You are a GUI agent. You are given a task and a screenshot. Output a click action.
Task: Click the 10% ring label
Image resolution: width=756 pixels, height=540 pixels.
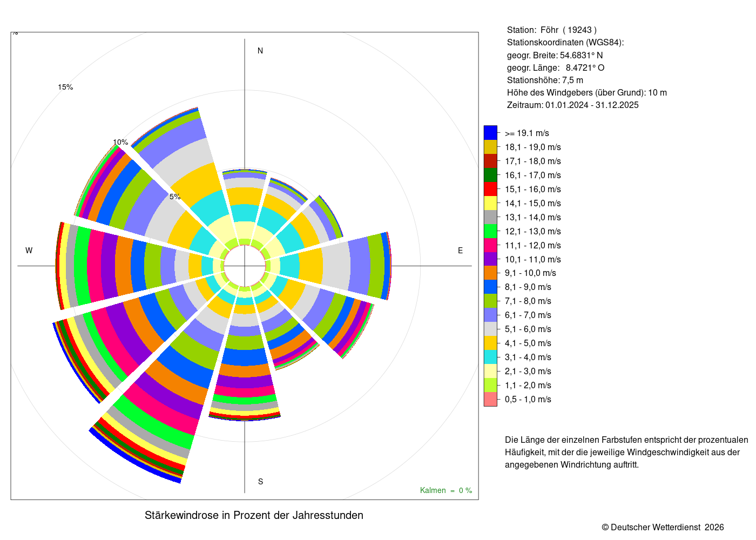point(120,142)
